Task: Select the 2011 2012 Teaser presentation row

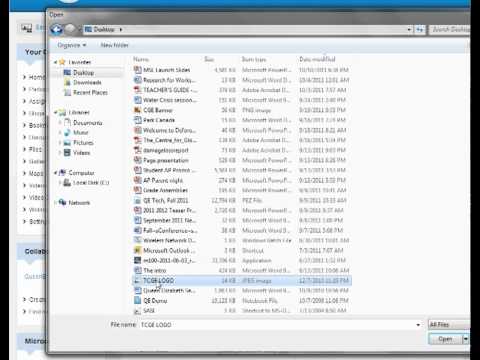Action: click(241, 210)
